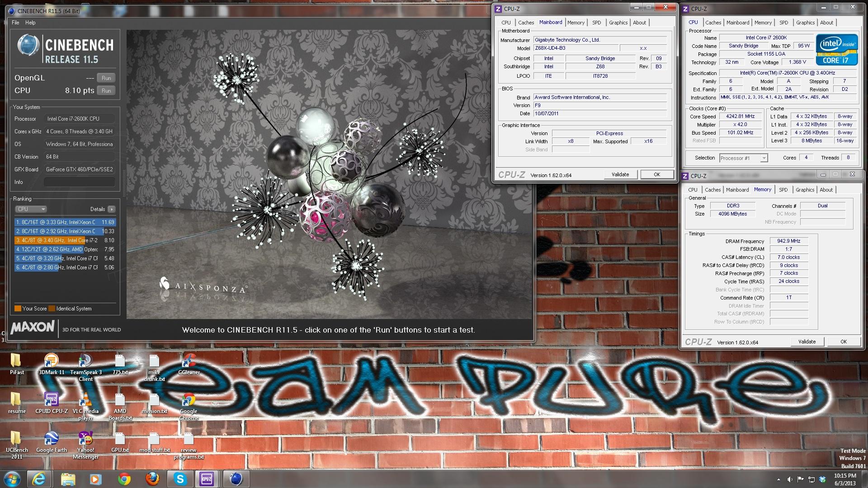Open the CPU ranking dropdown in Cinebench
Viewport: 868px width, 488px height.
31,209
